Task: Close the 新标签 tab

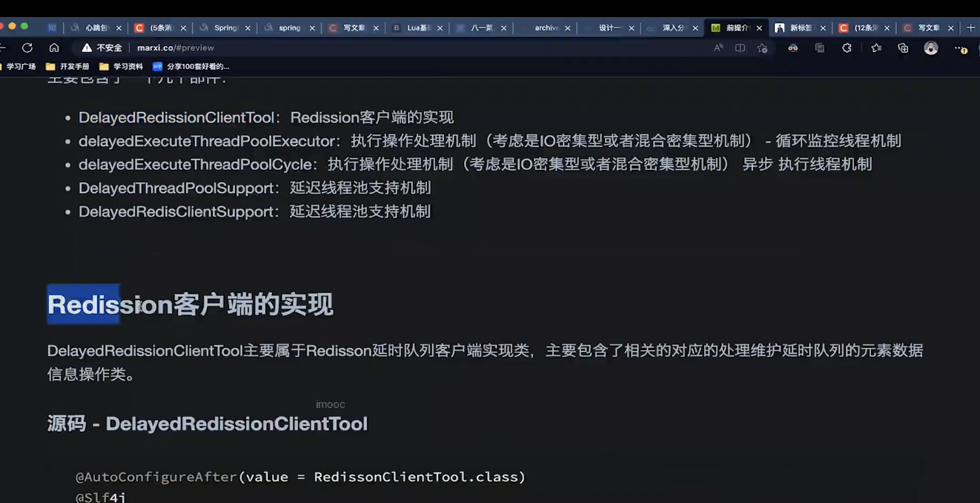Action: (x=823, y=28)
